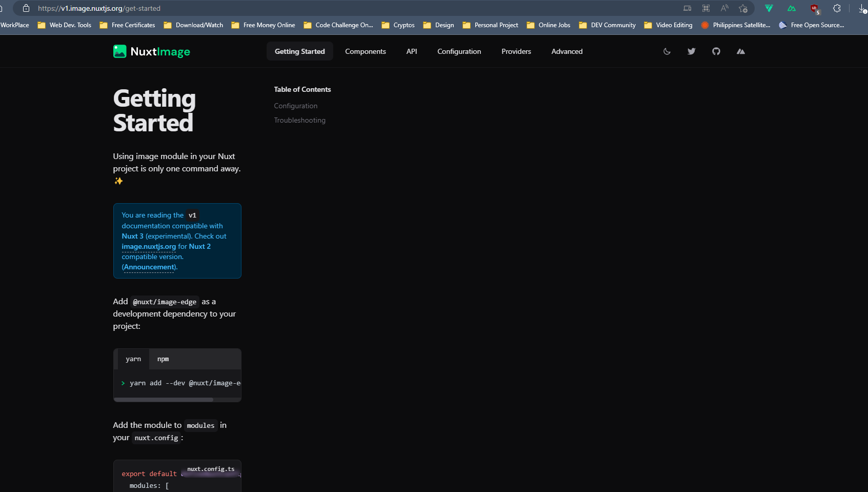Open the Video Editing bookmark folder
The width and height of the screenshot is (868, 492).
point(668,25)
